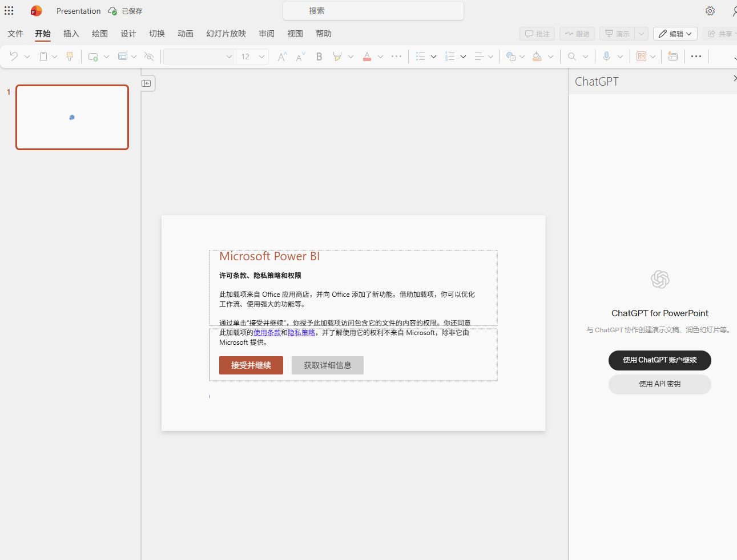Screen dimensions: 737x560
Task: Click the 使用 API 密钥 button
Action: [x=660, y=384]
